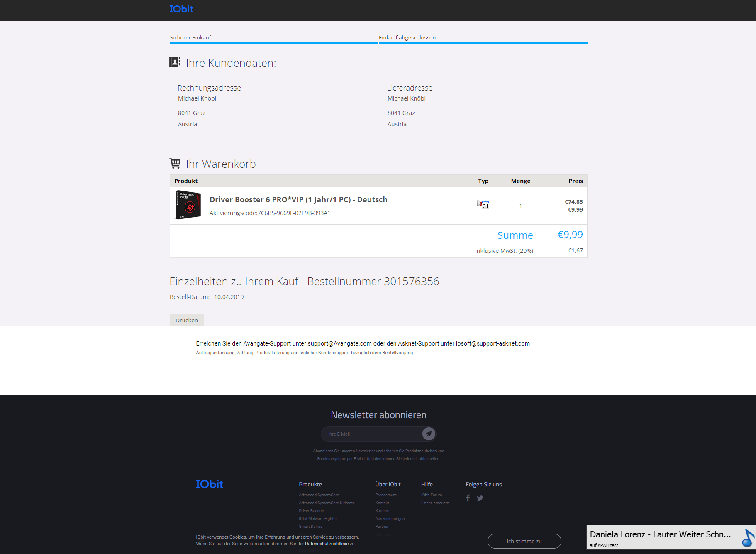Open IObit Twitter page icon
Image resolution: width=756 pixels, height=554 pixels.
480,498
